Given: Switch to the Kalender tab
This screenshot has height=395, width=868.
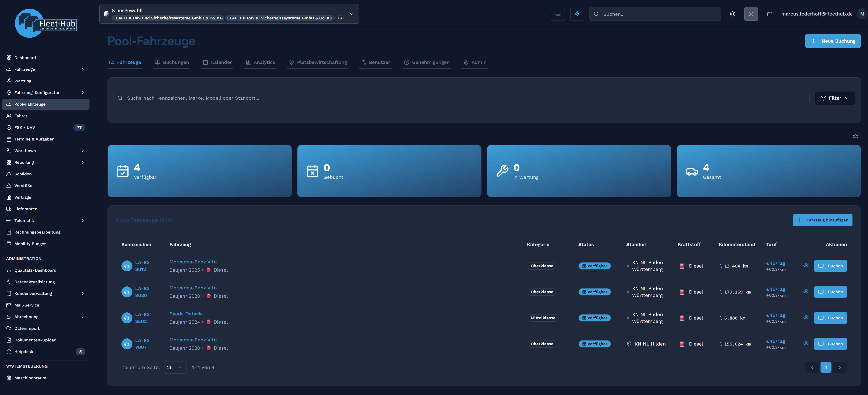Looking at the screenshot, I should pyautogui.click(x=217, y=62).
